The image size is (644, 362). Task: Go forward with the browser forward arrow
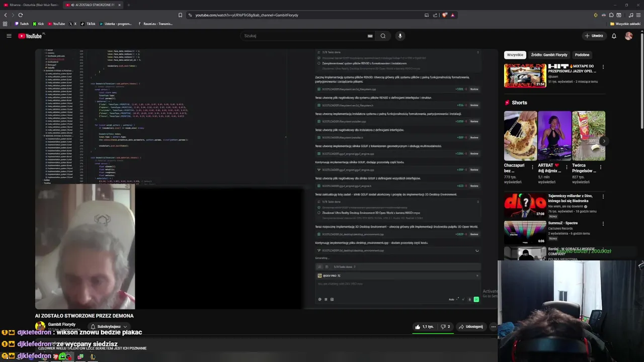13,15
